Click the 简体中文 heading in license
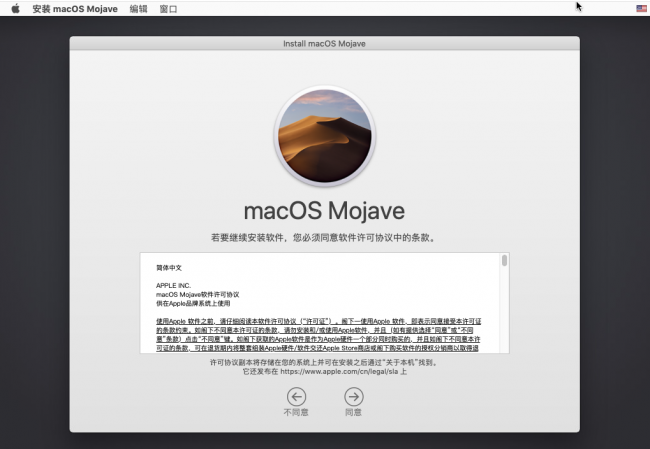 point(169,268)
